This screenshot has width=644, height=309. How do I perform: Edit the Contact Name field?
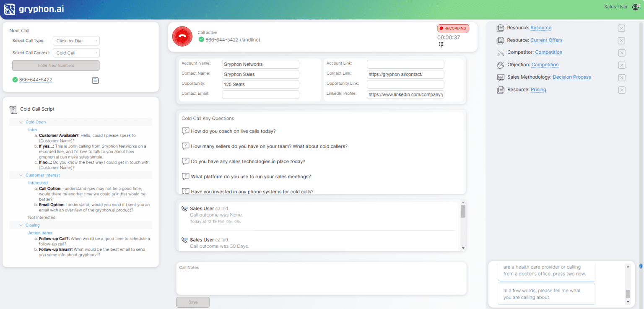pyautogui.click(x=260, y=74)
